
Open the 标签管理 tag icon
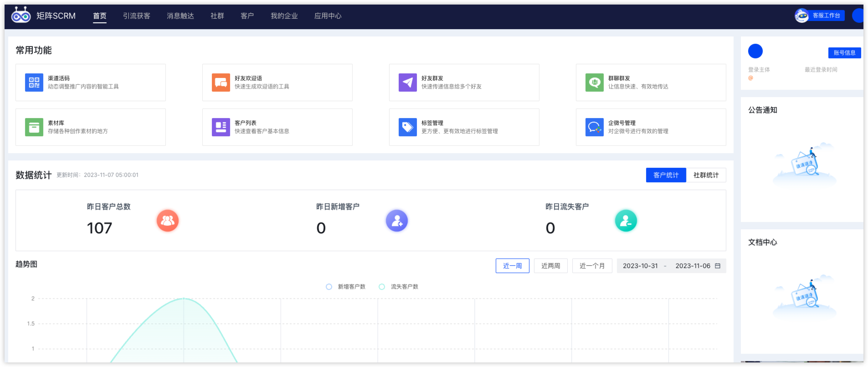(408, 127)
